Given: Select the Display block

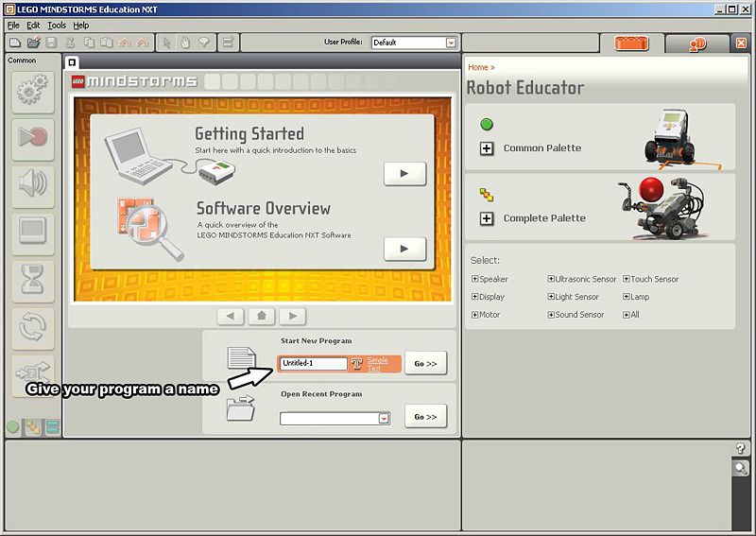Looking at the screenshot, I should 33,233.
